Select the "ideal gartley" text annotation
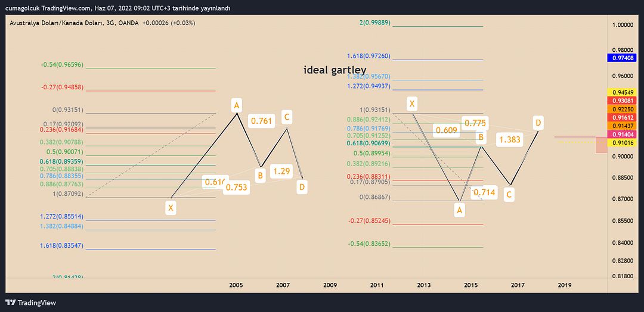The image size is (644, 312). [335, 70]
